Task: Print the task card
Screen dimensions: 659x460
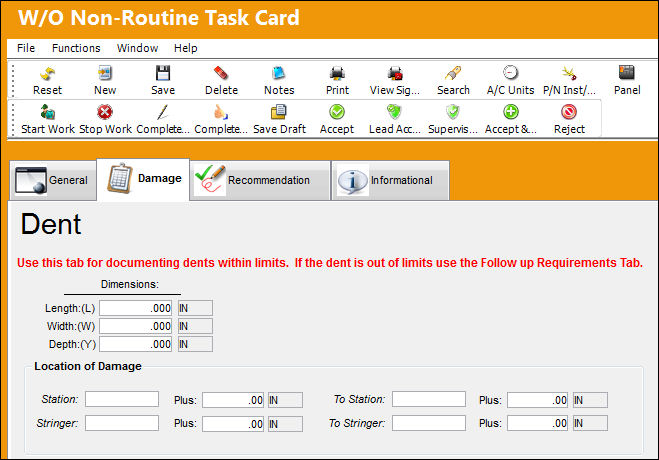Action: pyautogui.click(x=337, y=80)
